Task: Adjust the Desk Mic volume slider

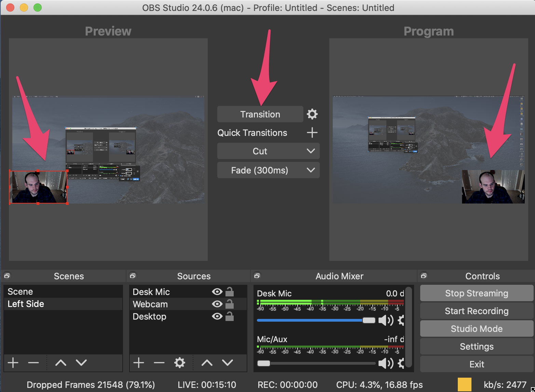Action: 316,320
